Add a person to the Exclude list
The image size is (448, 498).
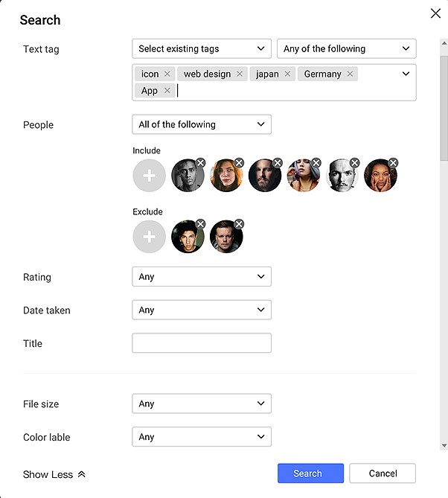coord(150,237)
